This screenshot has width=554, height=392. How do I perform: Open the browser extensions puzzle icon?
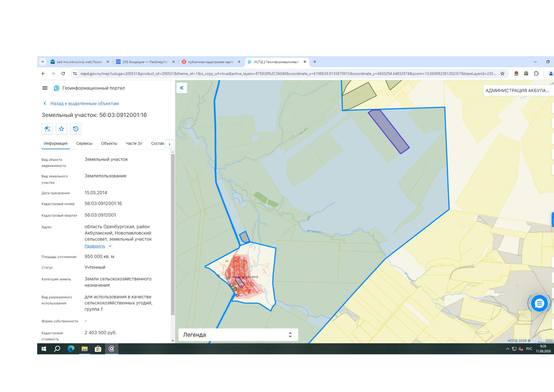tap(536, 74)
